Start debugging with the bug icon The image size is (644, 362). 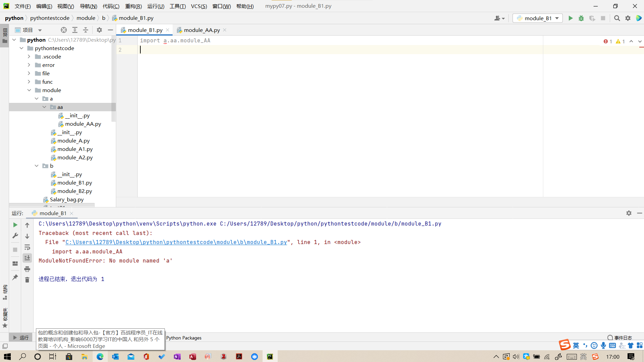pyautogui.click(x=581, y=18)
